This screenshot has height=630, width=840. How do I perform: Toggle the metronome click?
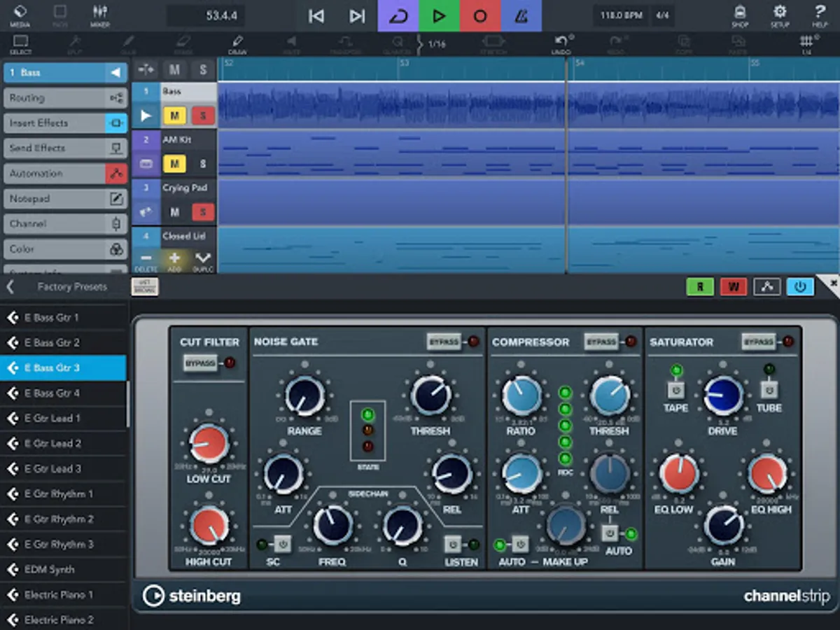click(521, 16)
